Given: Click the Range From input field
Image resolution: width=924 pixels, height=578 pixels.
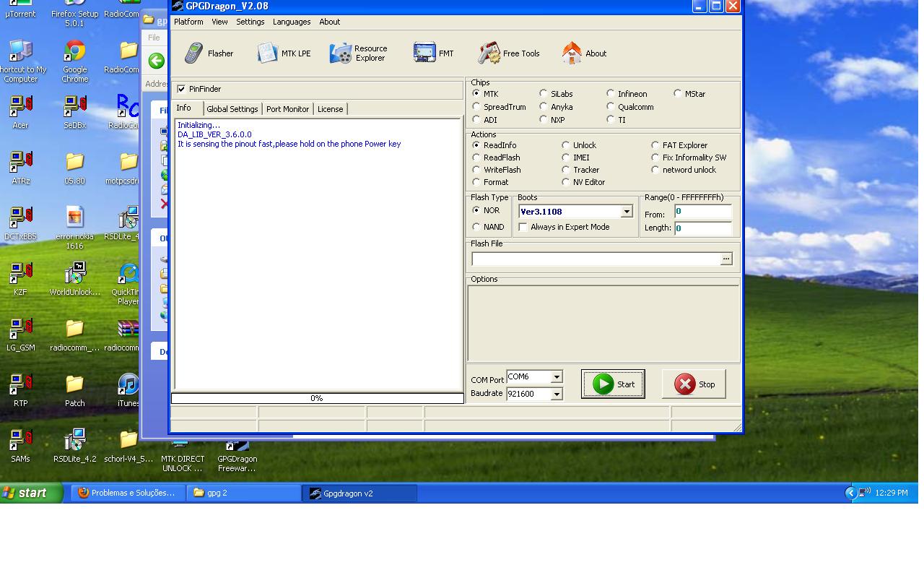Looking at the screenshot, I should coord(703,212).
